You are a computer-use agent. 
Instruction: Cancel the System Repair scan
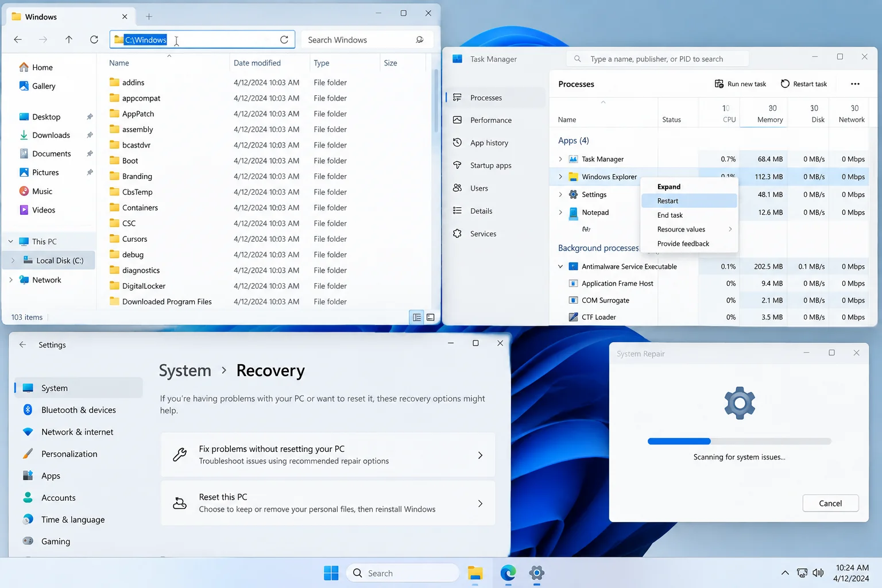click(830, 503)
